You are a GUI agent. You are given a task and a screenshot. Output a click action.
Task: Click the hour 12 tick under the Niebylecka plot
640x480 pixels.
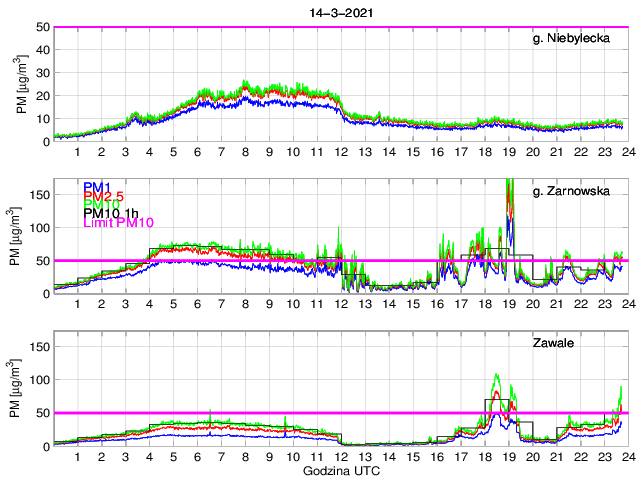click(340, 152)
